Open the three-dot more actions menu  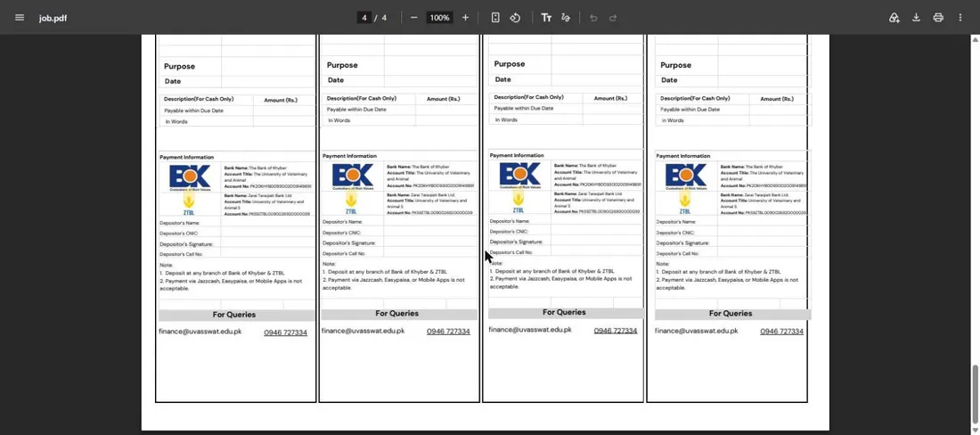960,18
